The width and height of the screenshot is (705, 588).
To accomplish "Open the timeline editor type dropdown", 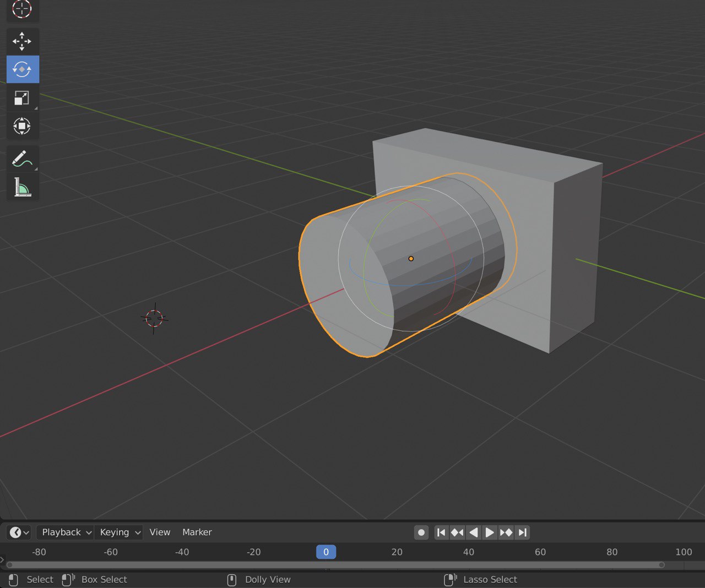I will (19, 532).
